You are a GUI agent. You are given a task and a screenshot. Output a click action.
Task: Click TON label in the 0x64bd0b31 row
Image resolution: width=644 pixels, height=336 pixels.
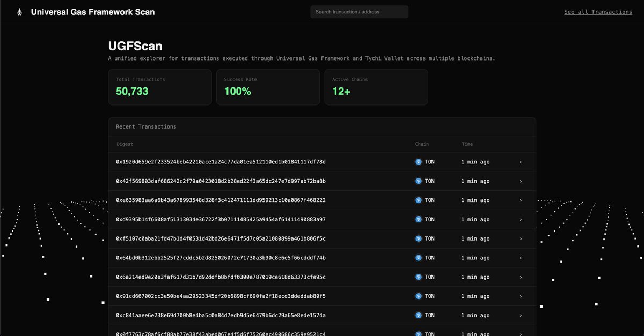coord(430,258)
